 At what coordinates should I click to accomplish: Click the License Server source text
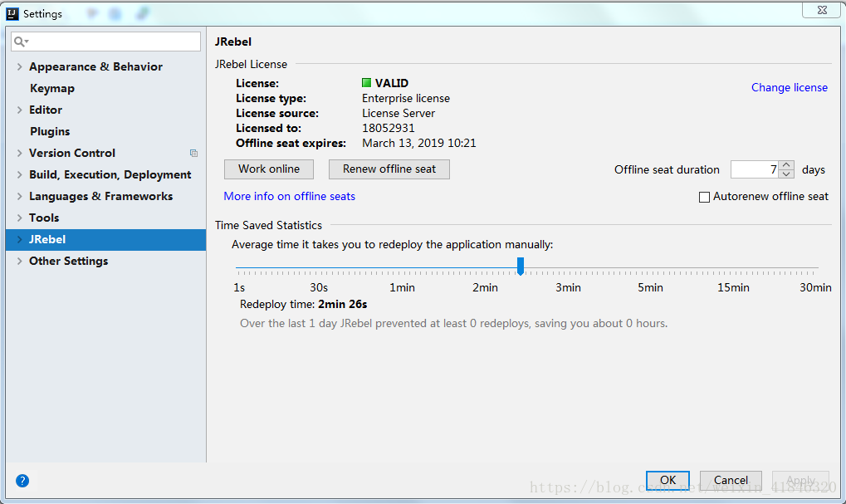[x=399, y=113]
